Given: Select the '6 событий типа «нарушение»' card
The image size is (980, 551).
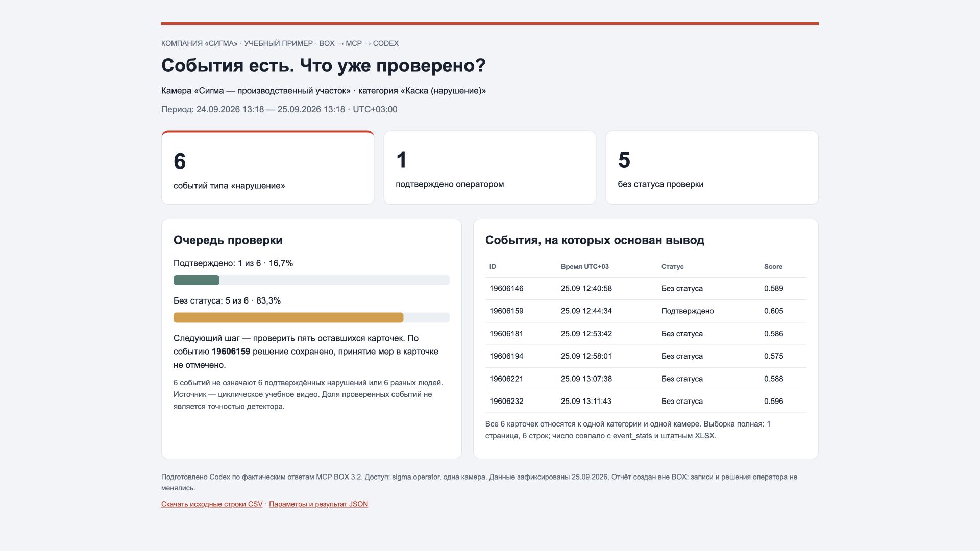Looking at the screenshot, I should [x=268, y=168].
